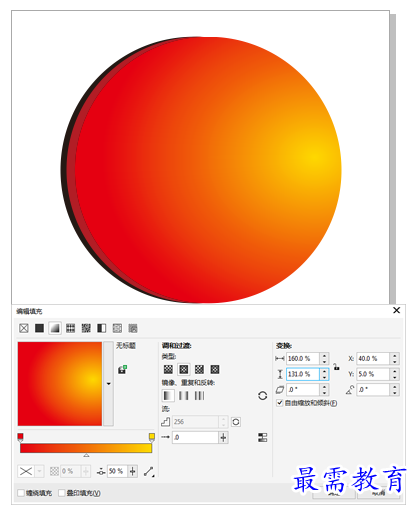Click the X offset 40.0 % field

click(373, 359)
